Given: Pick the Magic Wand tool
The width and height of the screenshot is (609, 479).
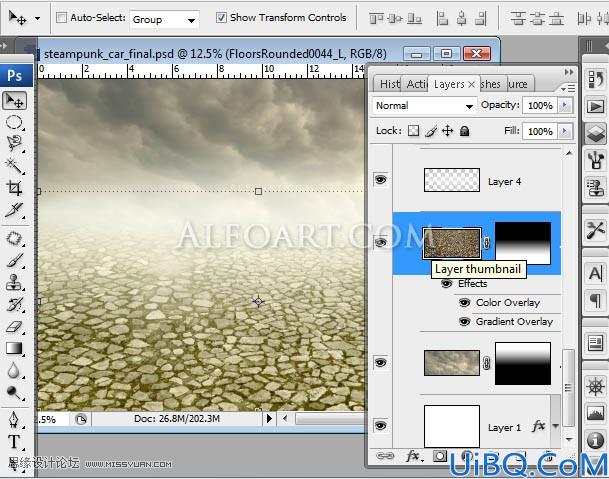Looking at the screenshot, I should pyautogui.click(x=14, y=166).
